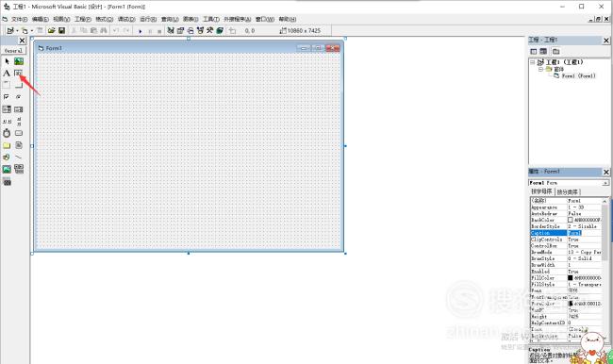Select the TextBox control tool
The width and height of the screenshot is (613, 364).
[18, 74]
